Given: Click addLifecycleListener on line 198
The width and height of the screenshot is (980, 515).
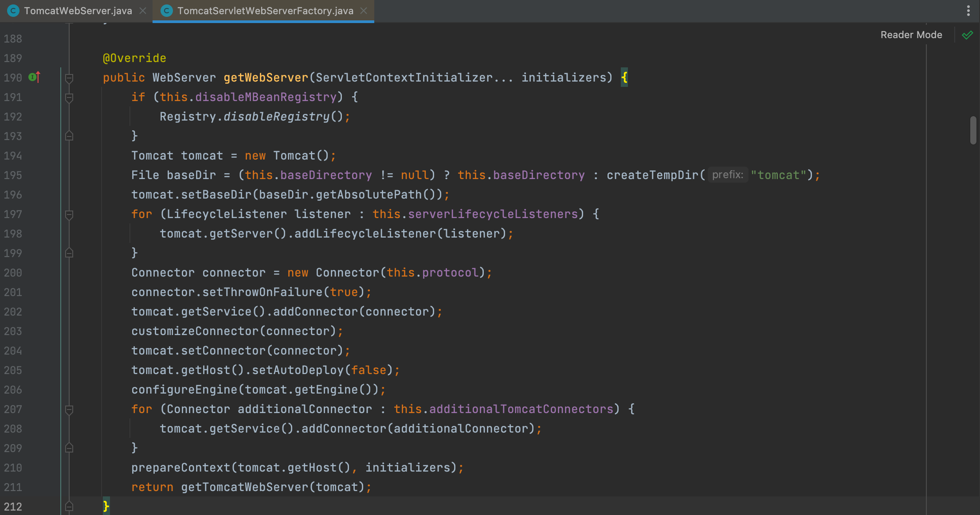Looking at the screenshot, I should coord(365,234).
